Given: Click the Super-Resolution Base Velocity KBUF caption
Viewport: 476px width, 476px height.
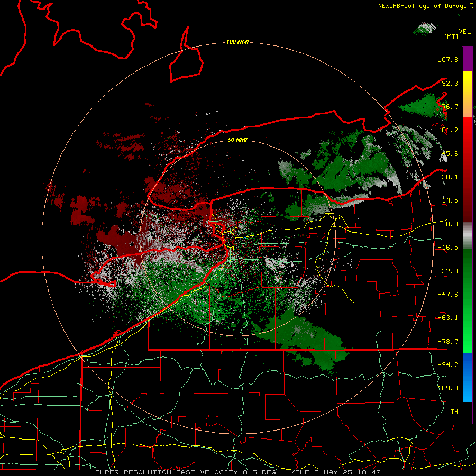Looking at the screenshot, I should click(x=238, y=472).
